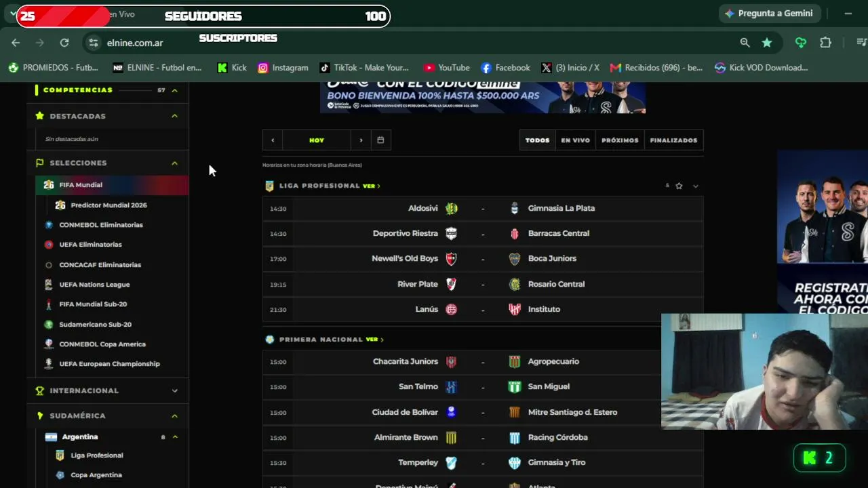868x488 pixels.
Task: Collapse the Argentina leagues chevron
Action: (174, 437)
